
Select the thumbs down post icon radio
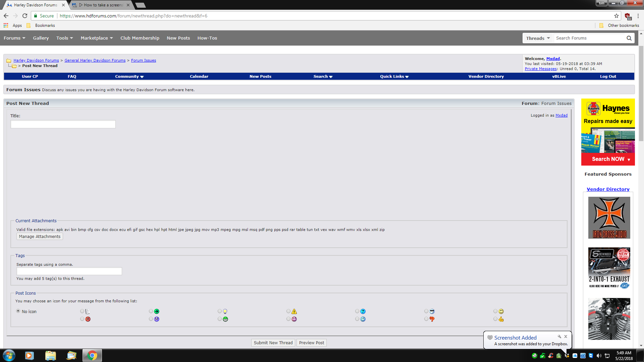tap(426, 319)
